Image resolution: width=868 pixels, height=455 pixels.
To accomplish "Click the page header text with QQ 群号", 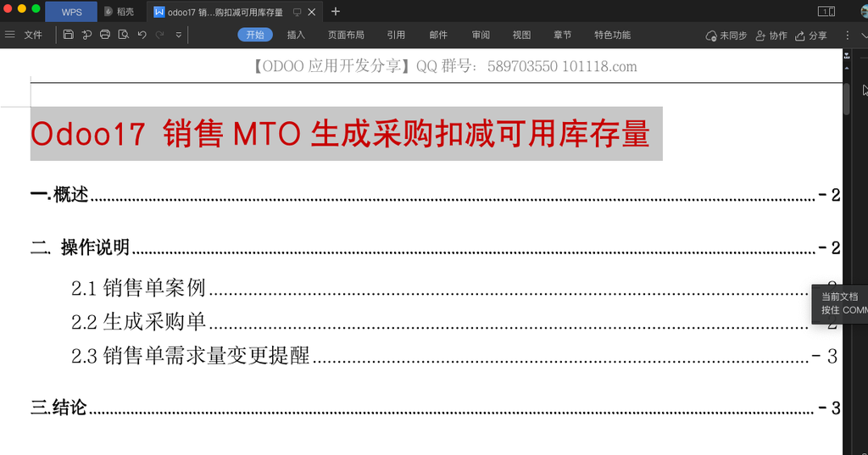I will [444, 66].
